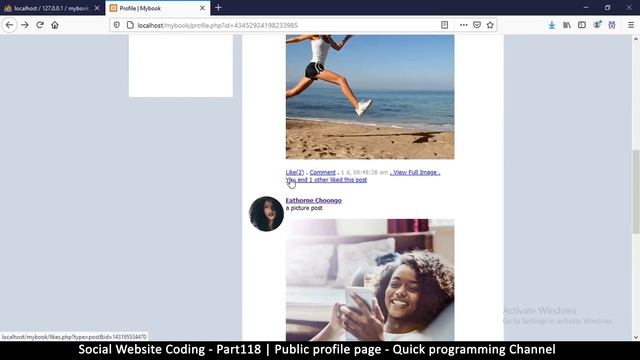Image resolution: width=640 pixels, height=360 pixels.
Task: Open page actions three-dots menu
Action: pyautogui.click(x=463, y=25)
